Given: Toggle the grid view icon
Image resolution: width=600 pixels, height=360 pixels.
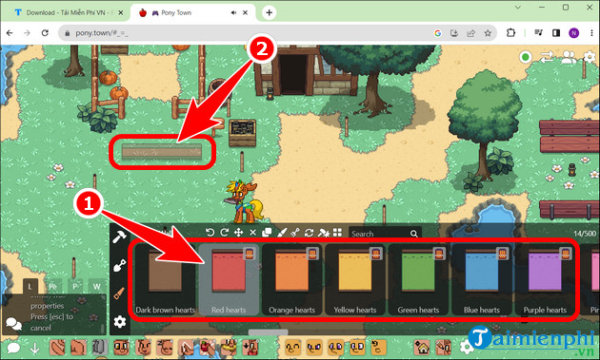Looking at the screenshot, I should tap(337, 233).
